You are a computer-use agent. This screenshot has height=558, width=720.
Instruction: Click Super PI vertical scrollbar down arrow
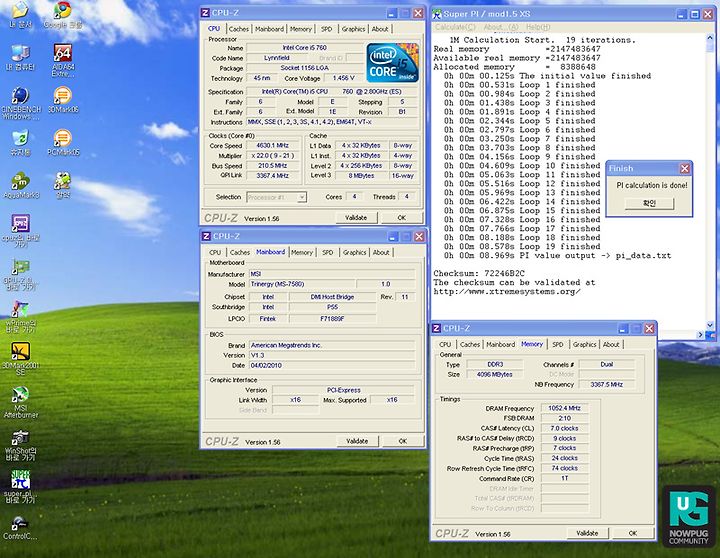(710, 326)
